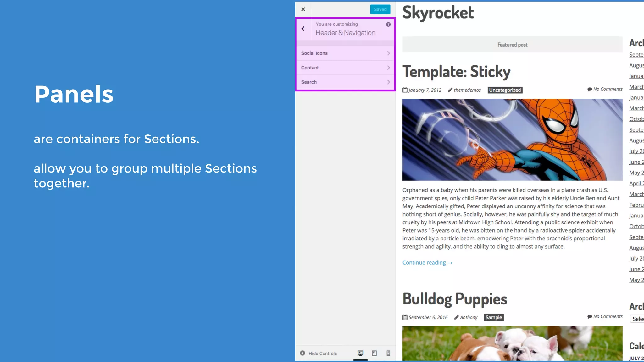Screen dimensions: 644x362
Task: Click the comment bubble icon on Bulldog Puppies
Action: click(x=590, y=317)
